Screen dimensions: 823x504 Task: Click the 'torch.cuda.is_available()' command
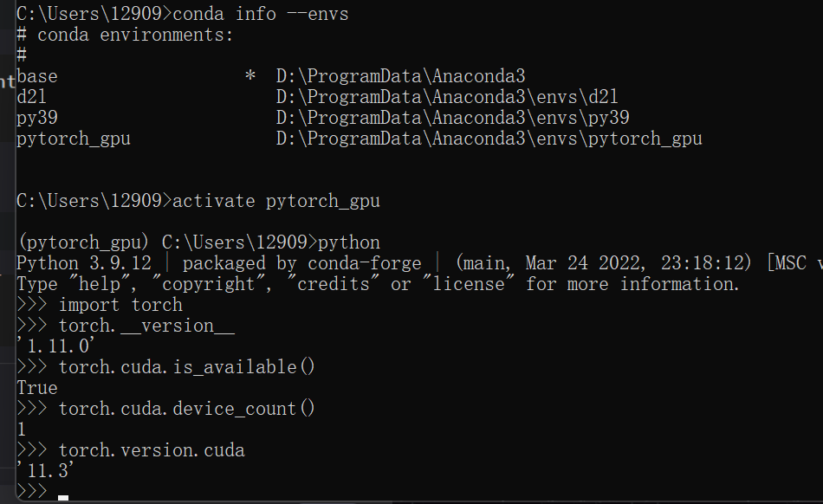187,367
